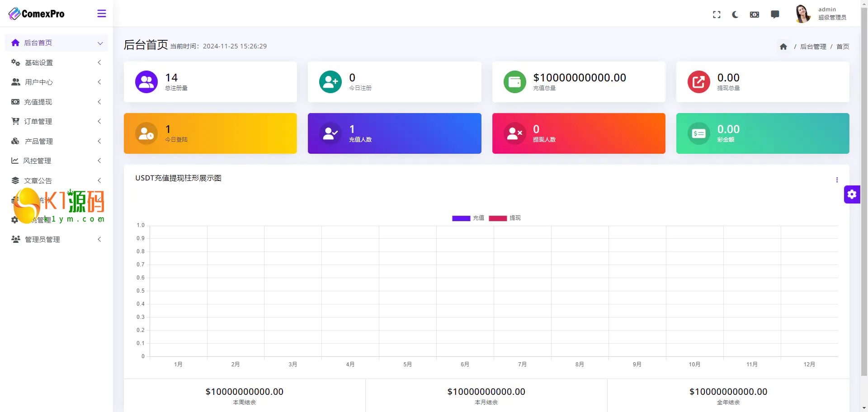Expand the 基础设置 chevron
Viewport: 868px width, 412px height.
(x=99, y=62)
